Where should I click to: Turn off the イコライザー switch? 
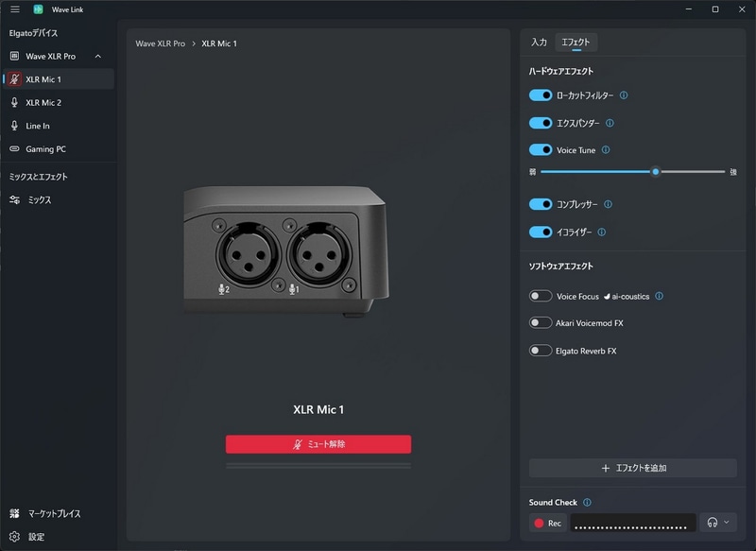(541, 232)
